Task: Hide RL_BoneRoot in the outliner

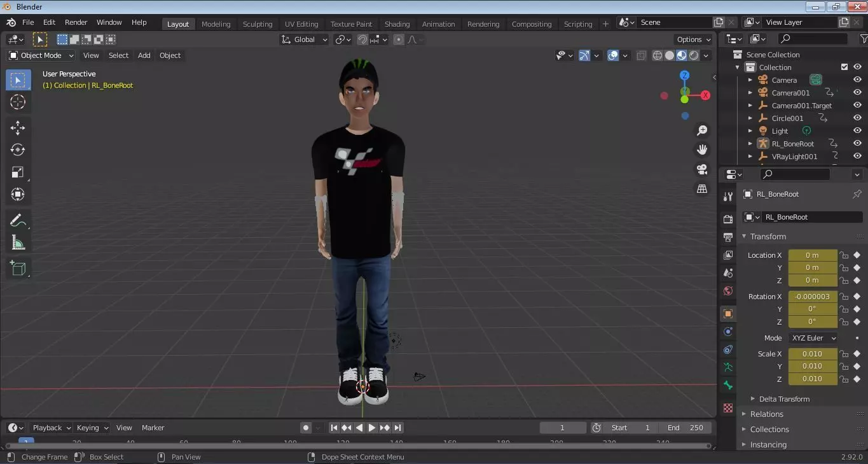Action: tap(857, 144)
